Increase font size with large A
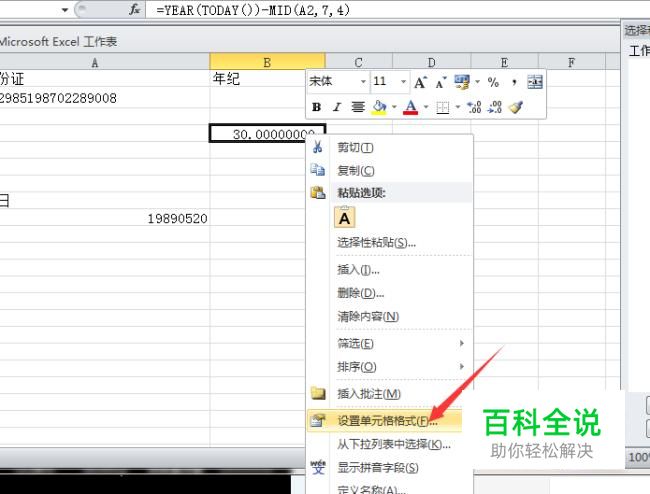 [x=420, y=82]
